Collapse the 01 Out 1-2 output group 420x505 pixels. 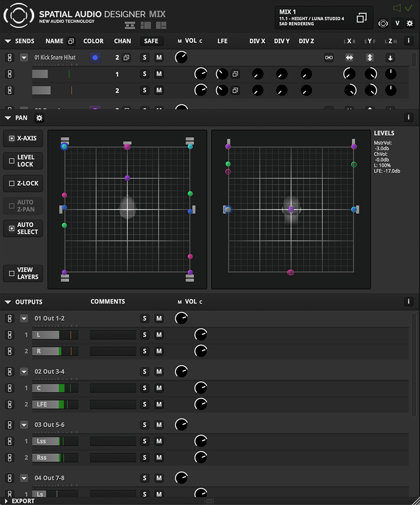[x=23, y=318]
